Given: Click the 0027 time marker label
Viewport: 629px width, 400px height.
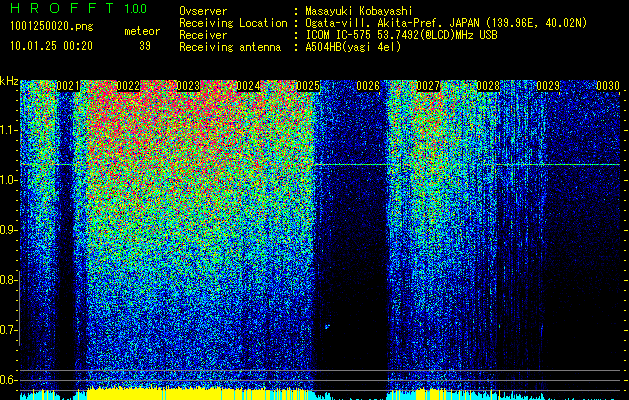Looking at the screenshot, I should pos(428,86).
